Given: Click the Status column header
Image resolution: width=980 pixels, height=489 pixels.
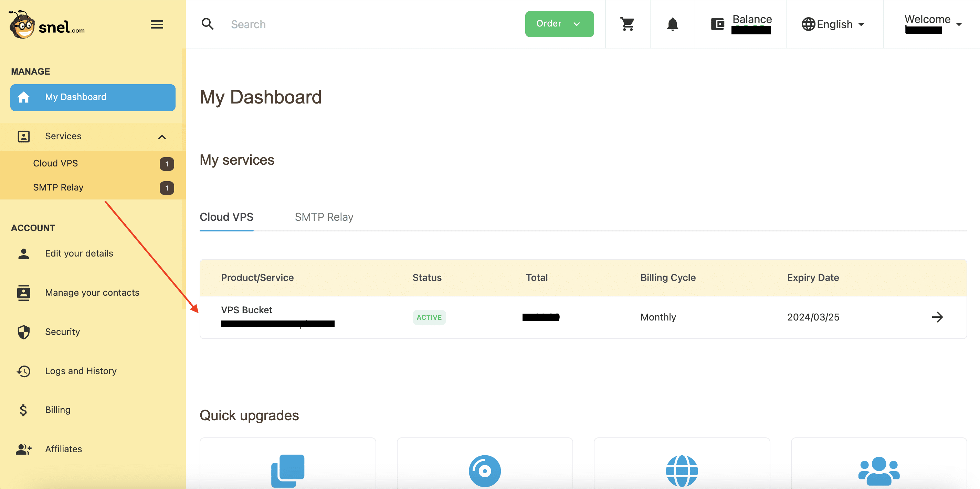Looking at the screenshot, I should [x=427, y=278].
